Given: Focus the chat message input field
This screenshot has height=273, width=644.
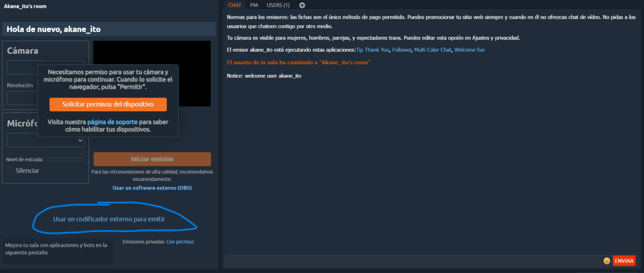Looking at the screenshot, I should click(413, 261).
